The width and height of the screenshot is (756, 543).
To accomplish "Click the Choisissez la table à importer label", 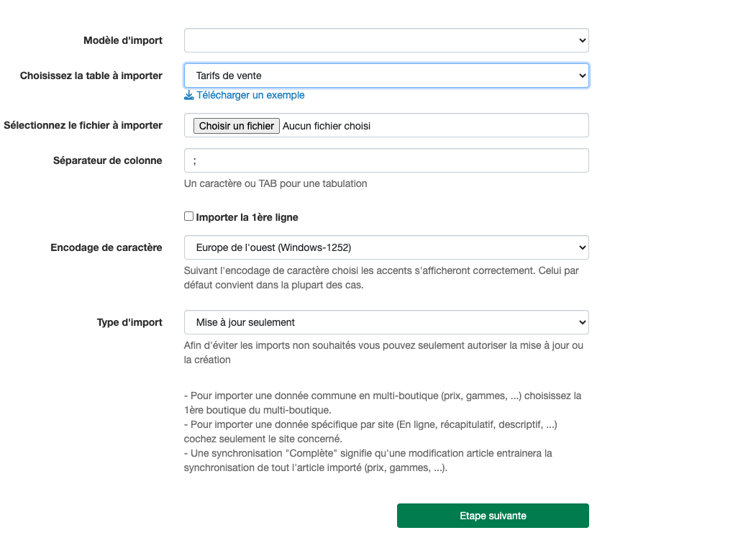I will pos(91,76).
